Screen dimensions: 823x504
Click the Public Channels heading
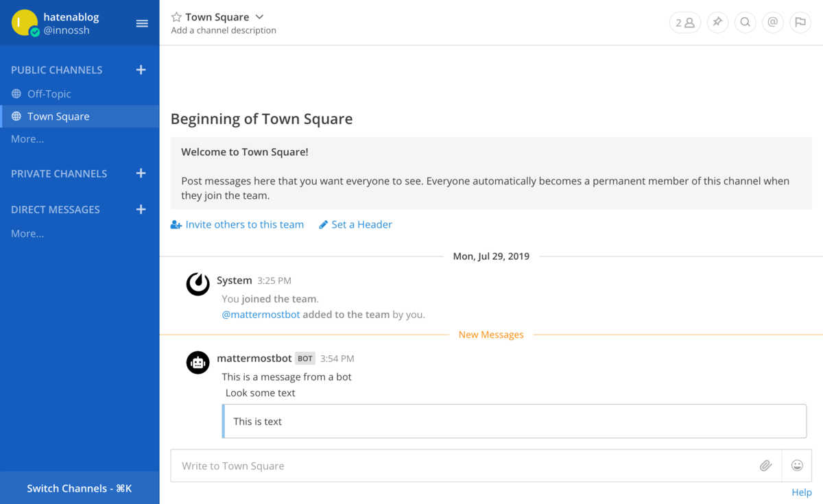coord(57,70)
